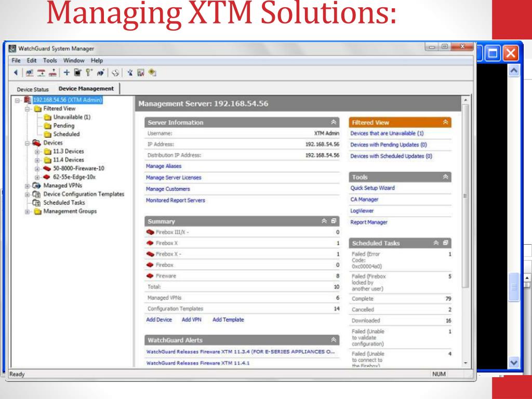Click the log viewer toolbar icon
The height and width of the screenshot is (399, 532).
(x=141, y=73)
